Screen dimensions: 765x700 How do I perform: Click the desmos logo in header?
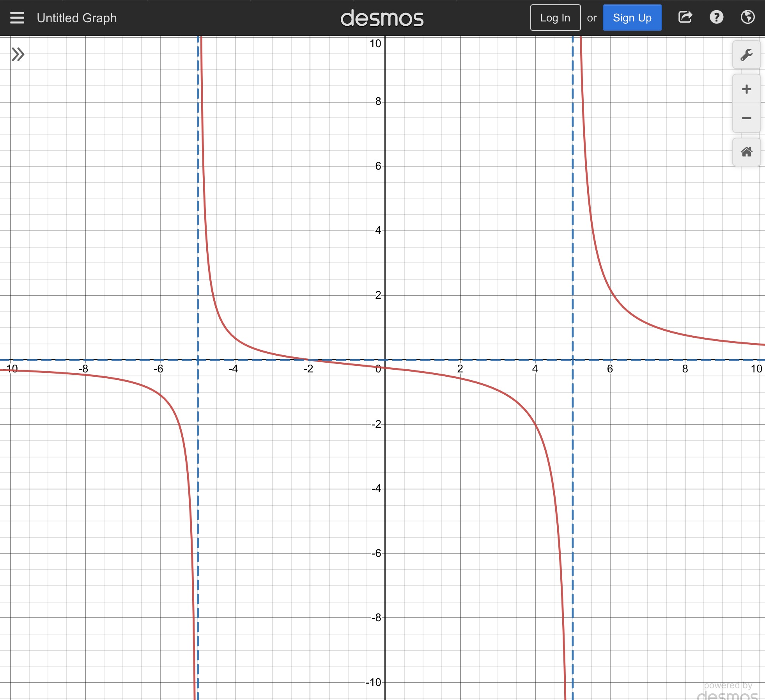click(382, 18)
